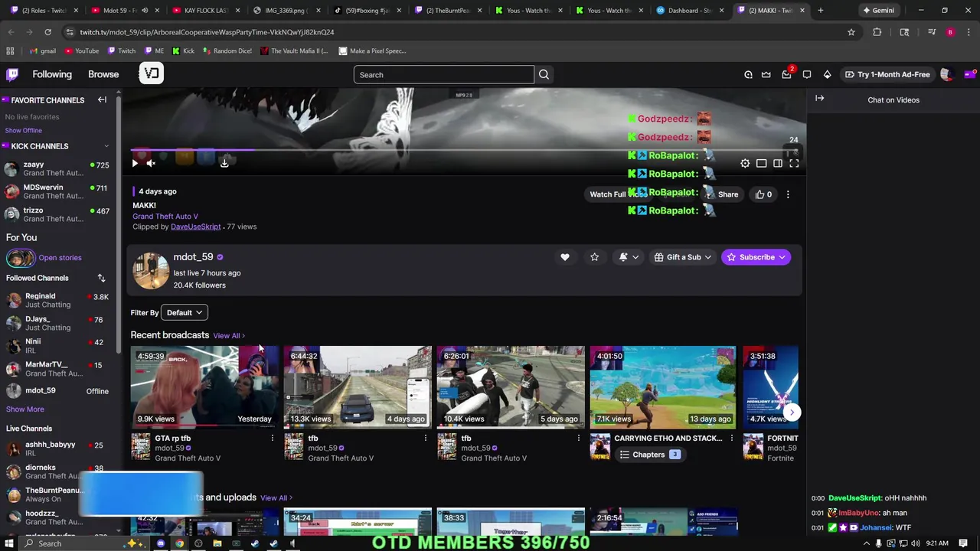The height and width of the screenshot is (551, 980).
Task: Open MDSwervin channel in sidebar
Action: coord(57,191)
